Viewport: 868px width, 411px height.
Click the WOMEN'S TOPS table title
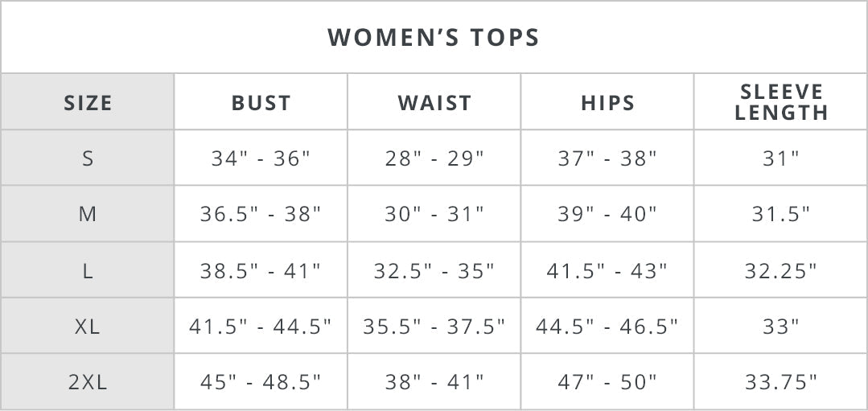(x=434, y=38)
